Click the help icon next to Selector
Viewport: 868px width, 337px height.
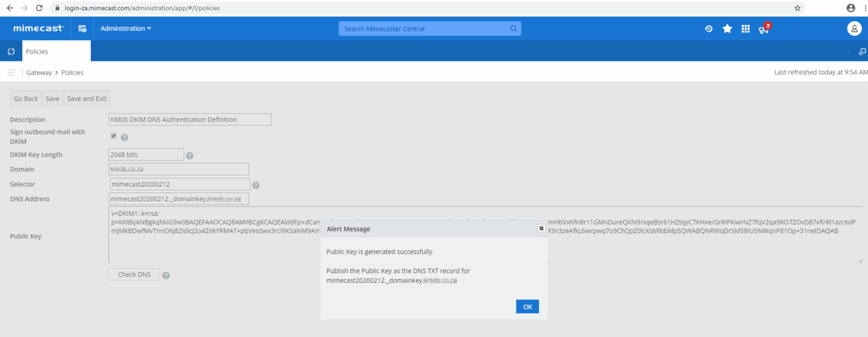[x=256, y=185]
